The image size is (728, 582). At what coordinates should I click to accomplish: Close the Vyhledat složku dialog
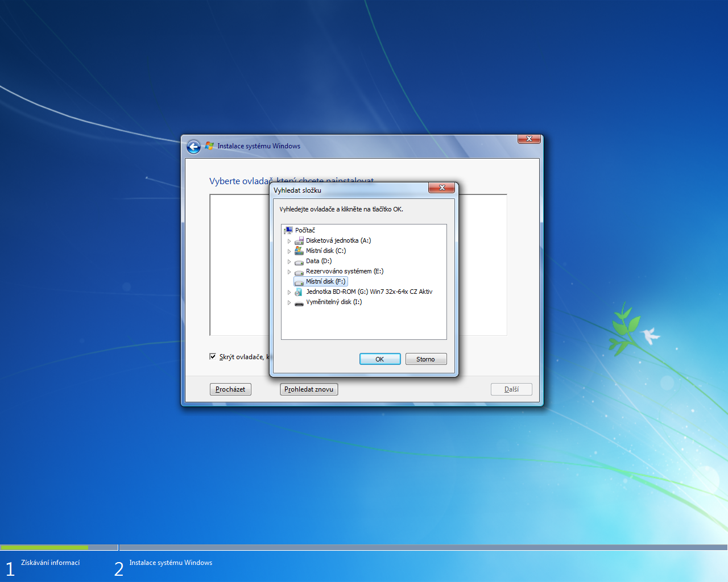point(441,188)
